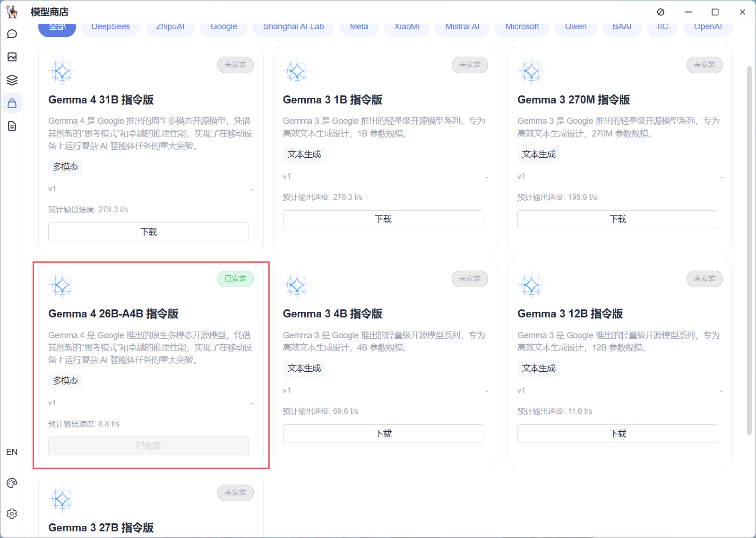Image resolution: width=756 pixels, height=538 pixels.
Task: Click the Gemma 3 12B model icon
Action: pyautogui.click(x=531, y=285)
